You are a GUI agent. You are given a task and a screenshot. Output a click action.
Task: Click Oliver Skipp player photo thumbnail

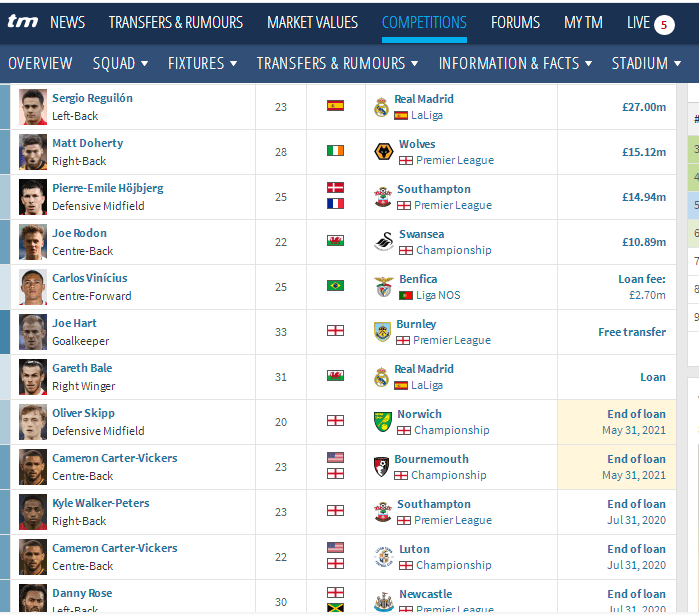33,422
